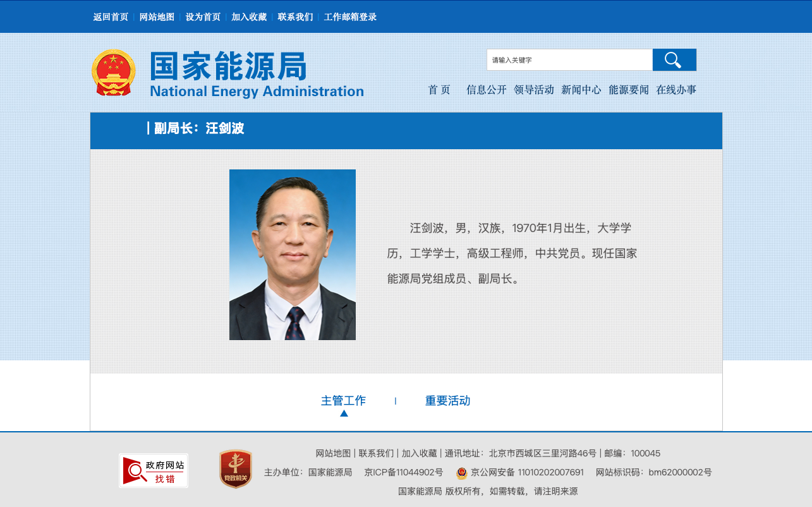Screen dimensions: 812x507
Task: Click the 主办单位：国家能源局 text
Action: (308, 472)
